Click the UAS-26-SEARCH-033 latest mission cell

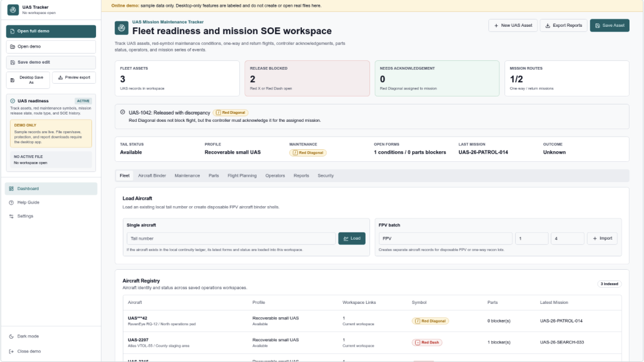[562, 342]
